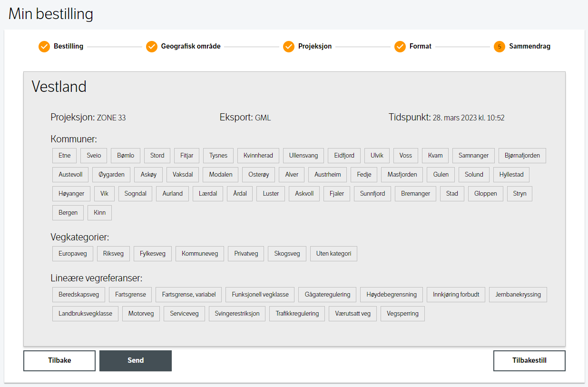Select the Fylkesveg road category
This screenshot has height=387, width=588.
click(x=153, y=254)
